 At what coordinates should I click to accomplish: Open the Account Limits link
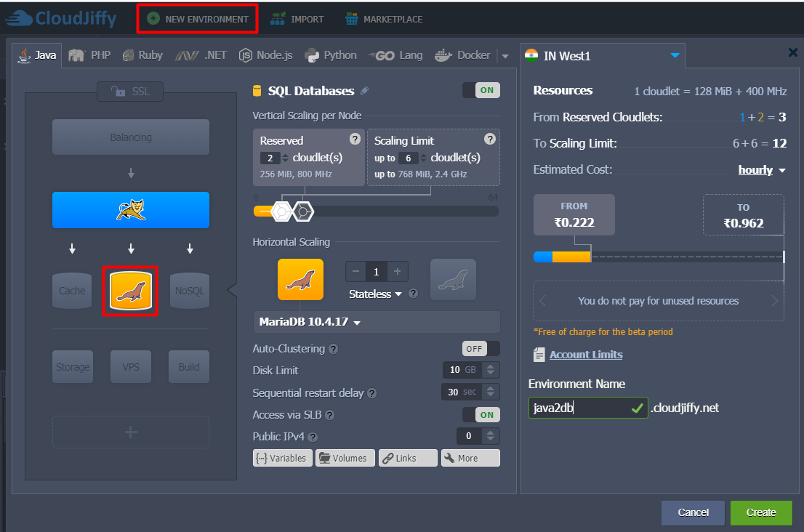(x=585, y=355)
